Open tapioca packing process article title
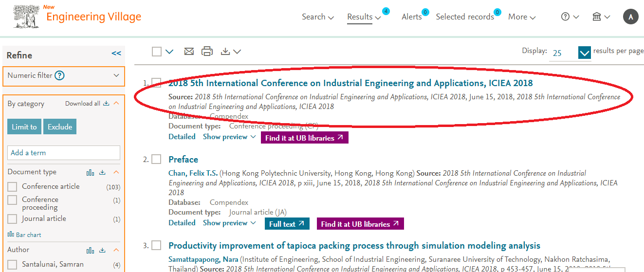644x272 pixels. tap(354, 246)
